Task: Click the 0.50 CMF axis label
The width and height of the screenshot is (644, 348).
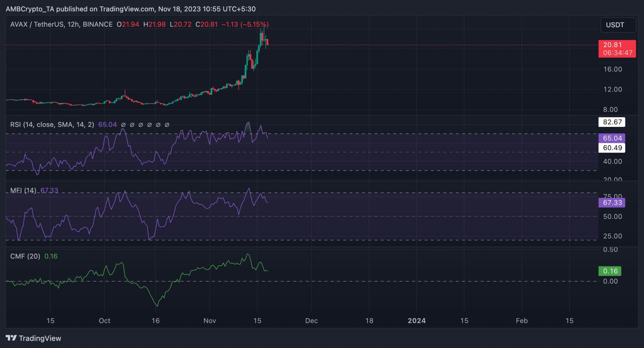Action: [610, 249]
